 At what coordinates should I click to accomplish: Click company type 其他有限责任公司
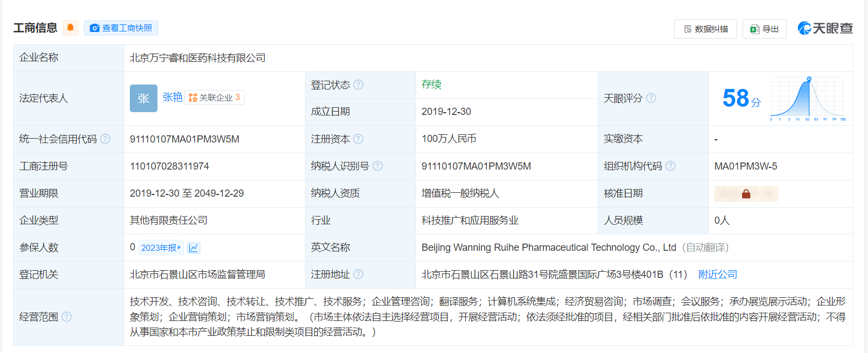click(169, 220)
